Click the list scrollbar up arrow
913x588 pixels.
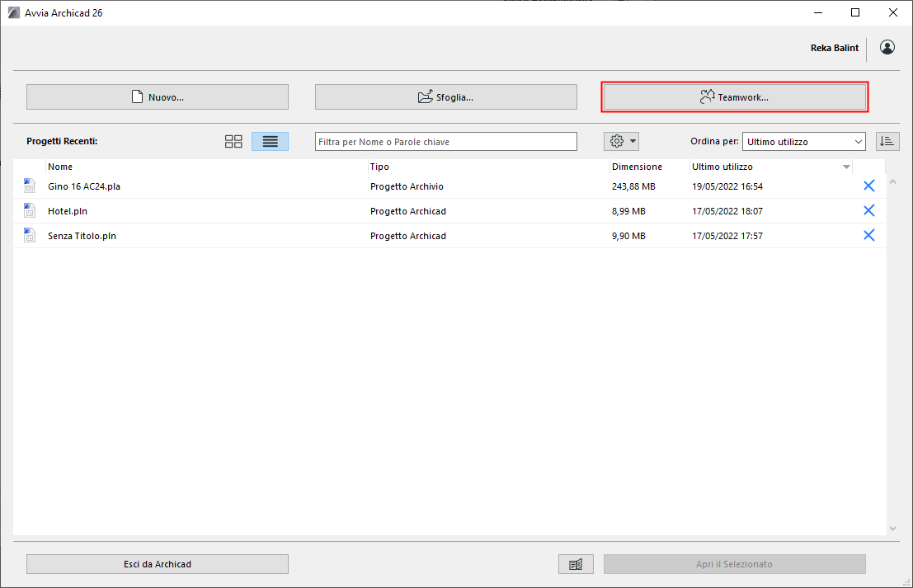click(892, 182)
